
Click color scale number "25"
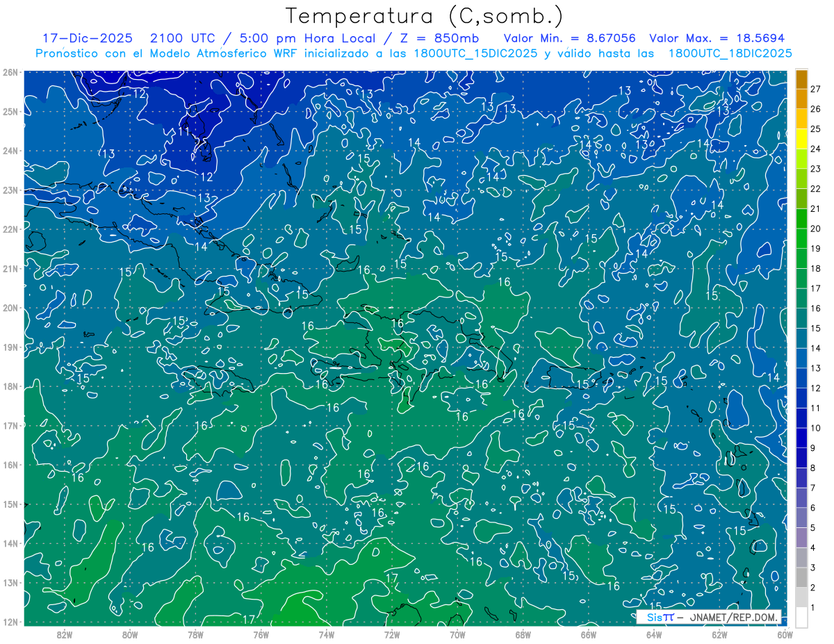[816, 129]
